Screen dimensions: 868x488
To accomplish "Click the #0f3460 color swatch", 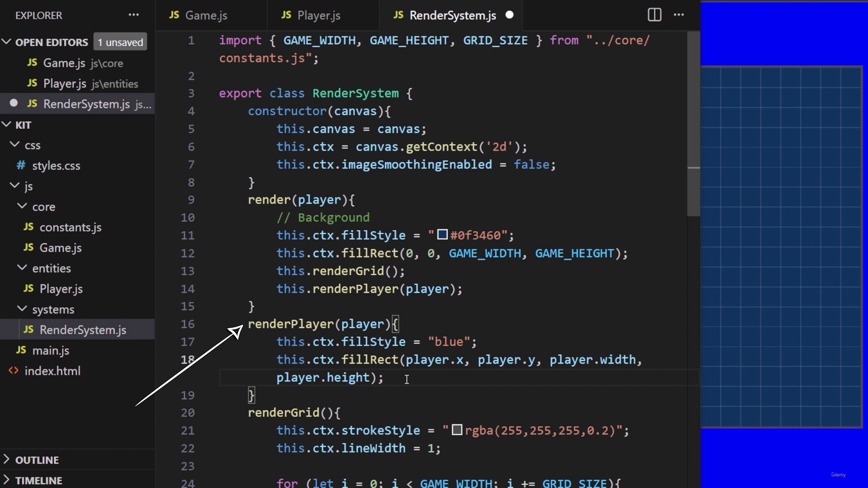I will (x=442, y=235).
